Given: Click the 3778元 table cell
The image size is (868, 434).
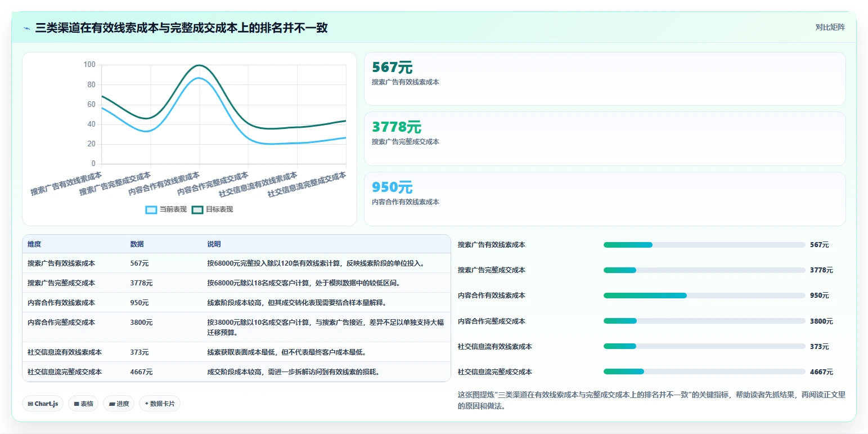Looking at the screenshot, I should (141, 283).
